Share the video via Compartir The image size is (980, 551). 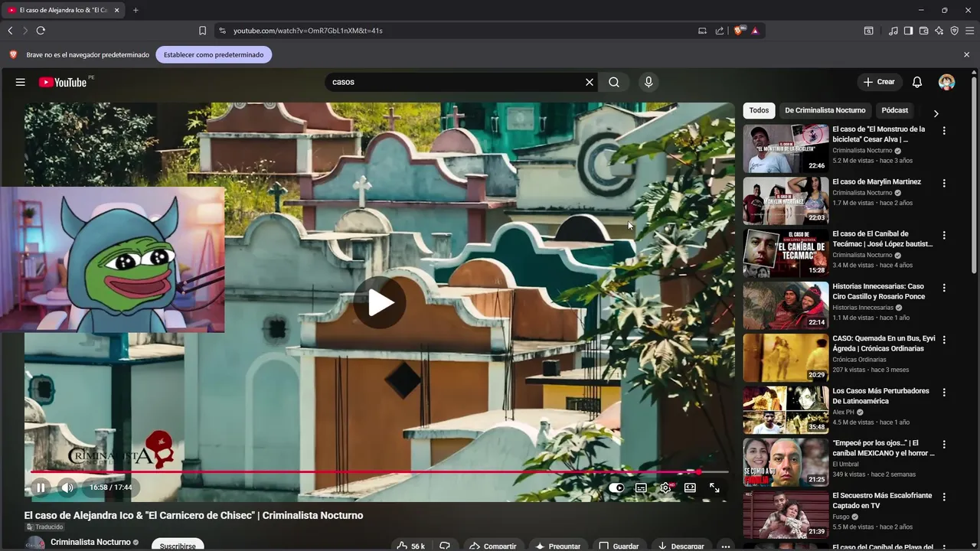tap(493, 546)
